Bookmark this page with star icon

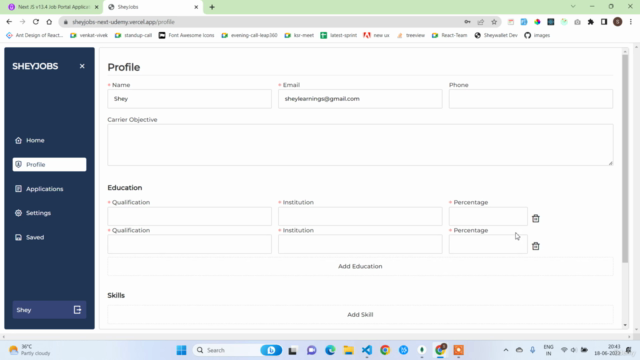494,22
